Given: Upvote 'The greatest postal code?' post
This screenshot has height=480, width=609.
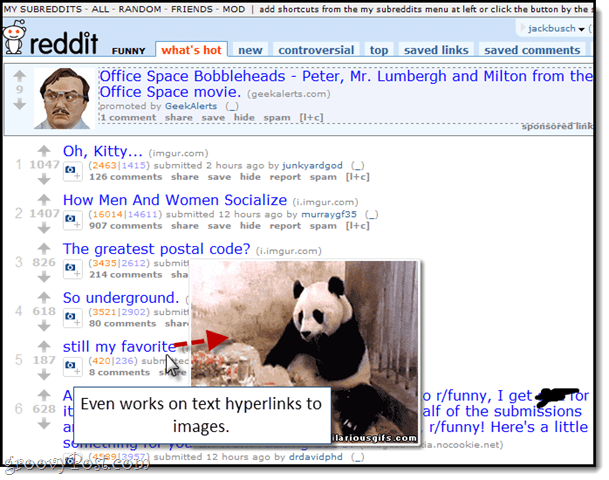Looking at the screenshot, I should point(44,249).
